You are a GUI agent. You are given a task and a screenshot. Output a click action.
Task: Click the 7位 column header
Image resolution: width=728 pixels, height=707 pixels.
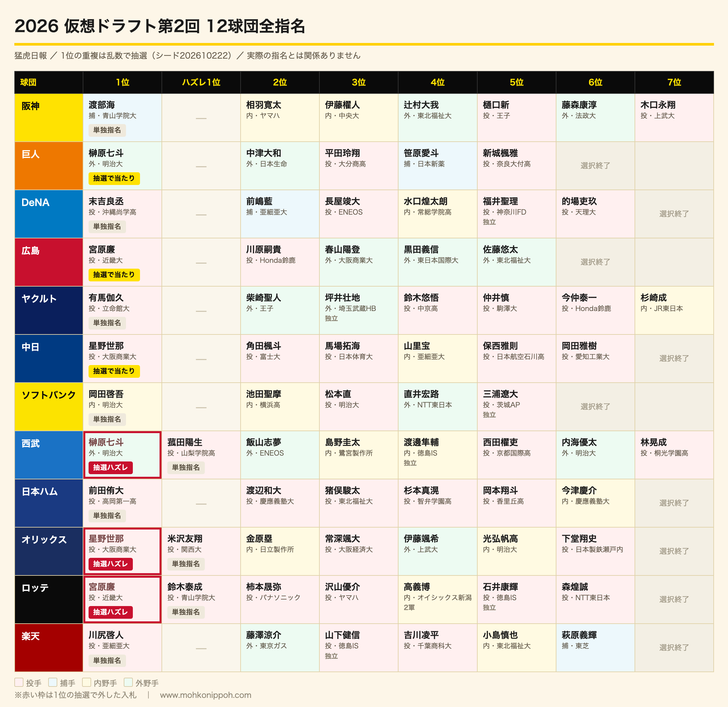(674, 82)
